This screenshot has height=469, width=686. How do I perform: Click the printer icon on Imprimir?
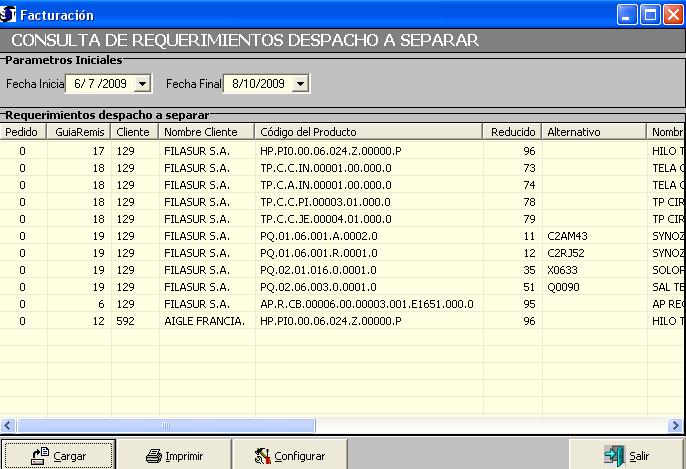153,456
